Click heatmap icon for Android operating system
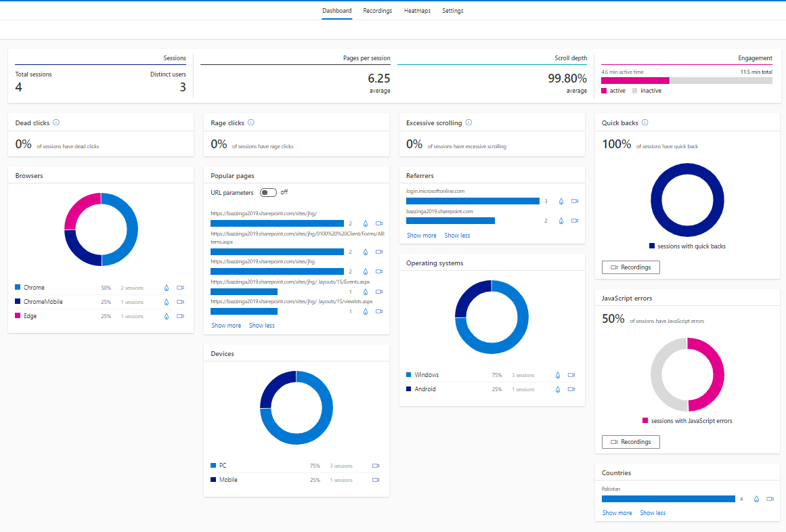Screen dimensions: 786x532 (558, 389)
